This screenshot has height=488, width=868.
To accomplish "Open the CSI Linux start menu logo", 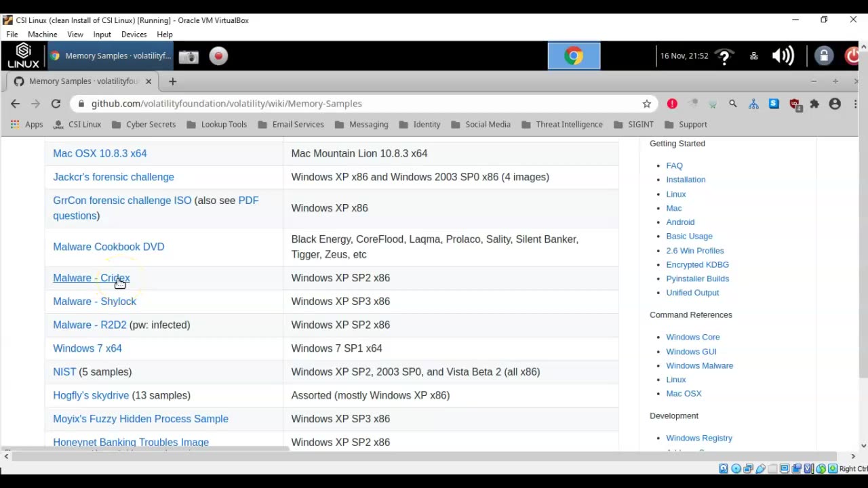I will [23, 56].
